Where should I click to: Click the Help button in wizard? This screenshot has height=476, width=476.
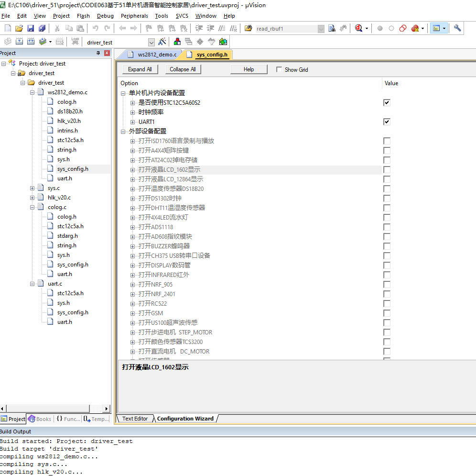coord(249,69)
